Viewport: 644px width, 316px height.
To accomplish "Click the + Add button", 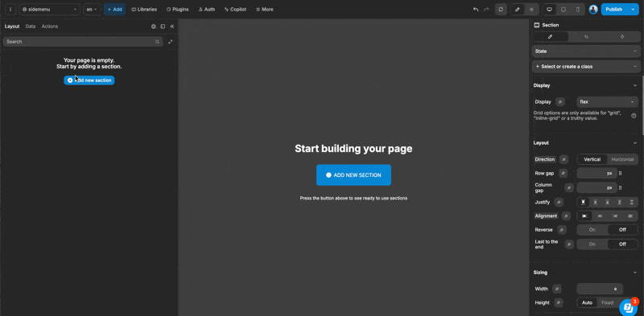I will click(114, 9).
